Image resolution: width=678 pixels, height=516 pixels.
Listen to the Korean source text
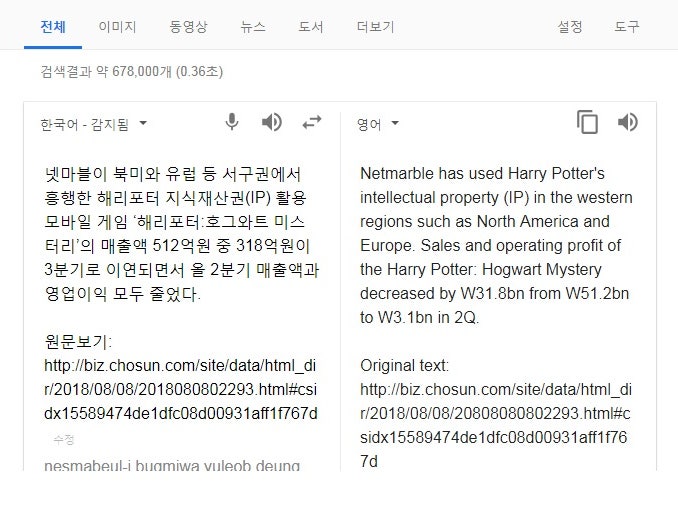pyautogui.click(x=272, y=122)
